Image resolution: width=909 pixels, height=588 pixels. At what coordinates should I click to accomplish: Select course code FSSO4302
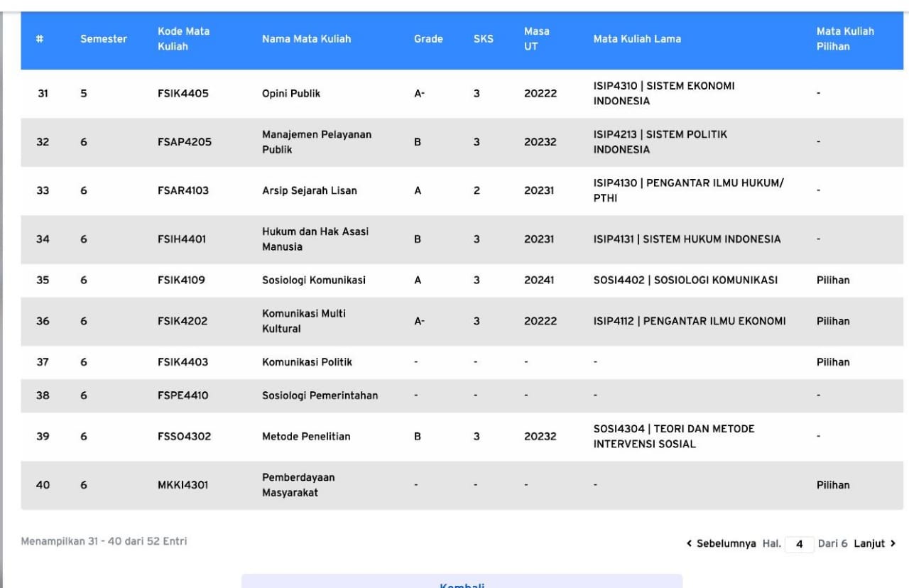pyautogui.click(x=184, y=436)
